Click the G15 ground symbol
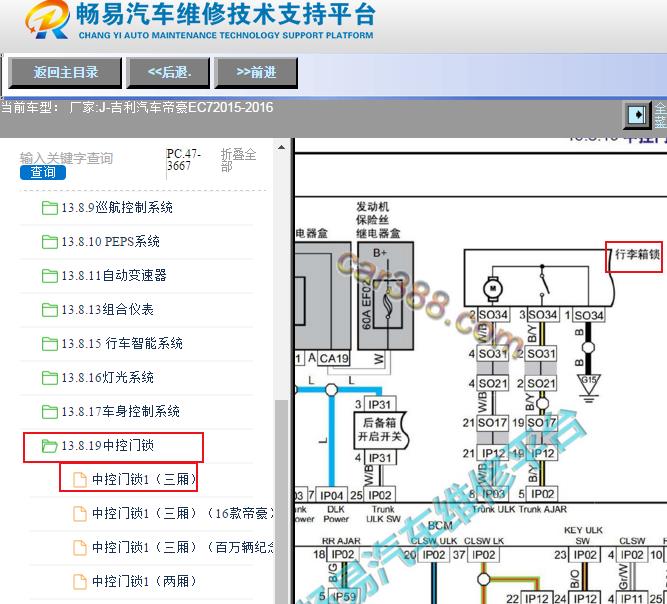 click(588, 386)
